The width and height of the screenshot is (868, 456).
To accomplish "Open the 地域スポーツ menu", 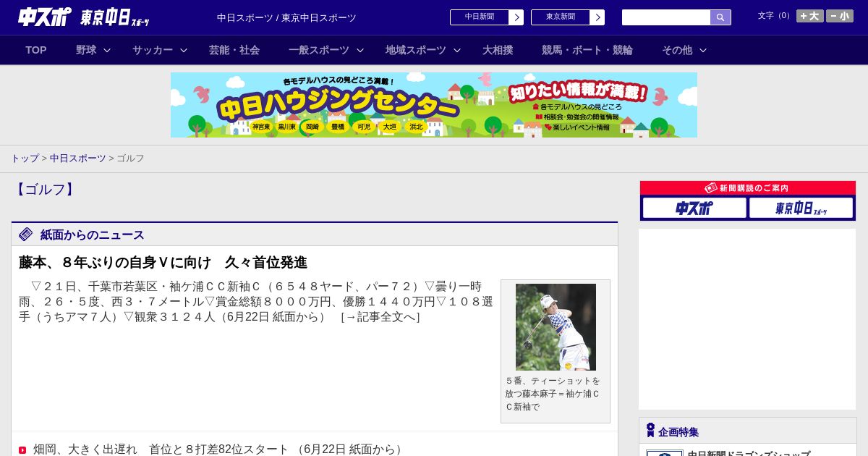I will [416, 50].
